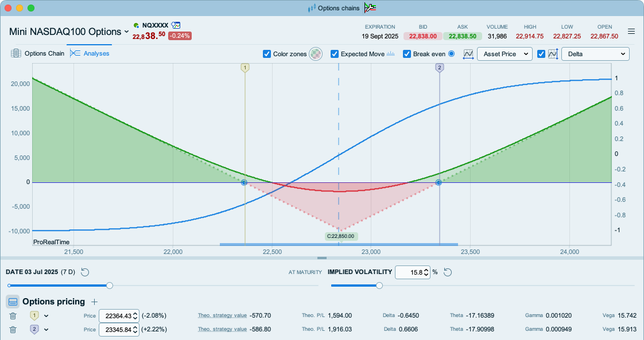Click the implied volatility input field

tap(408, 272)
